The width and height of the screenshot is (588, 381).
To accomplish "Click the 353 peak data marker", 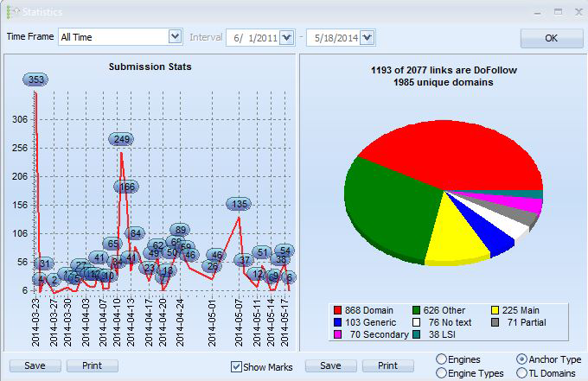I will (36, 79).
